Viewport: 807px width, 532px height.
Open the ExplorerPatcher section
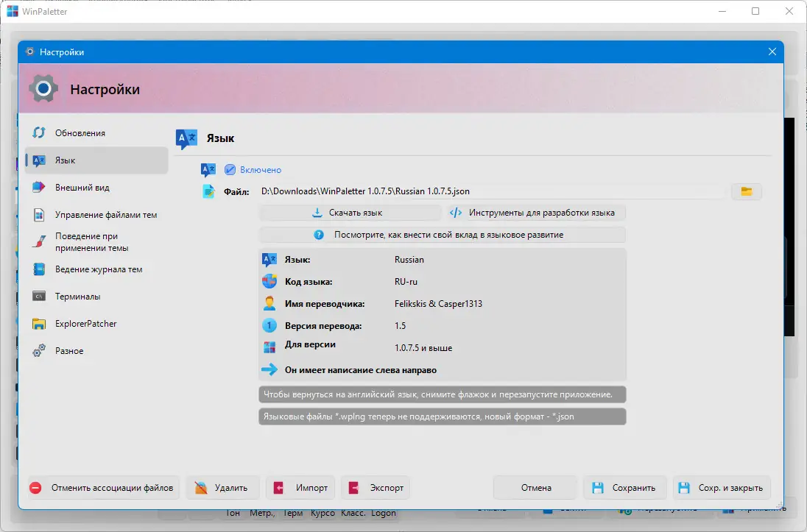pos(96,324)
